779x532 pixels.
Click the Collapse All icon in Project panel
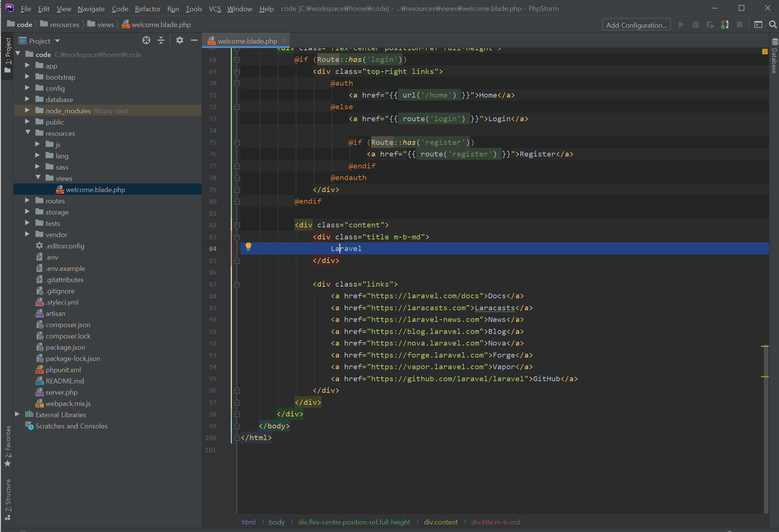161,41
